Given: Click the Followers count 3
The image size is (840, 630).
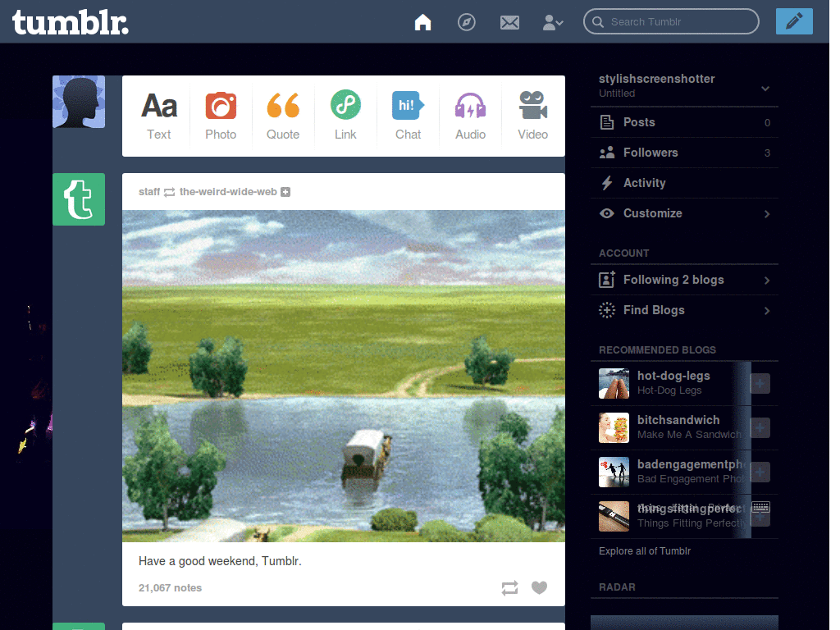Looking at the screenshot, I should (767, 153).
